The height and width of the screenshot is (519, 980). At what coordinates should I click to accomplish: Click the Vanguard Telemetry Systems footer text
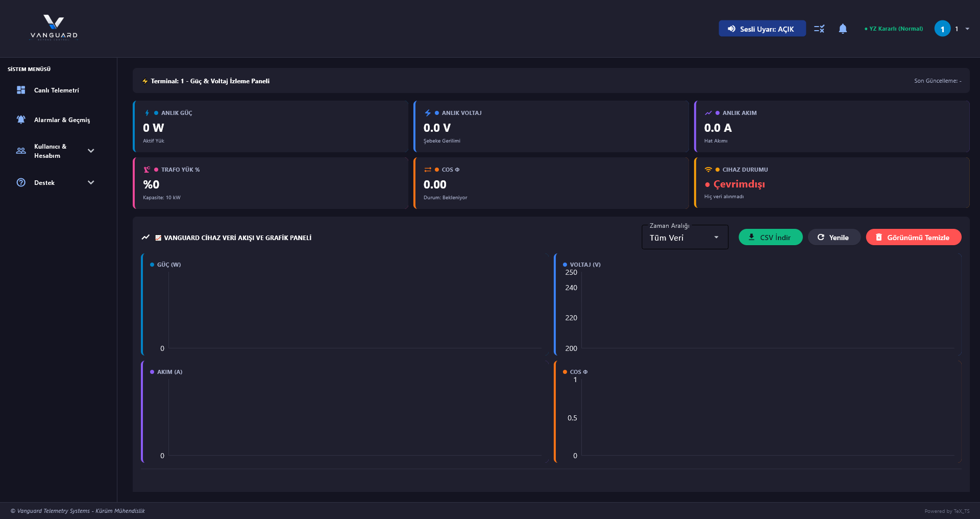point(78,511)
